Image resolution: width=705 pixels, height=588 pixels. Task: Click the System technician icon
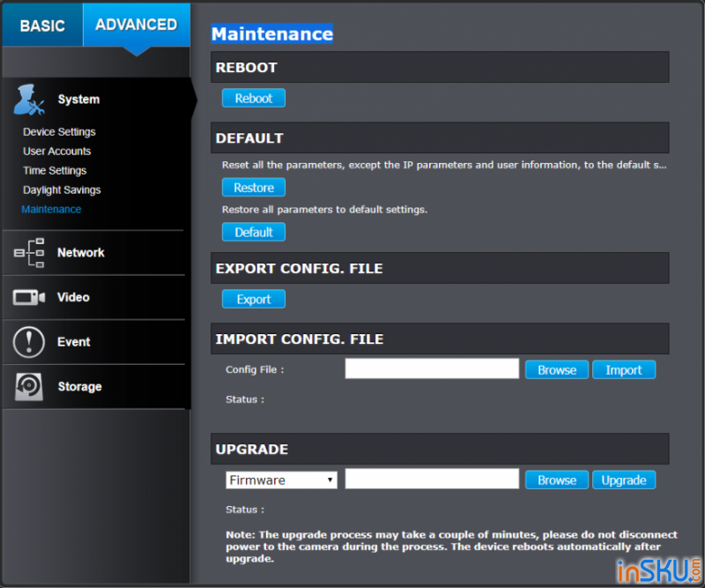[29, 100]
